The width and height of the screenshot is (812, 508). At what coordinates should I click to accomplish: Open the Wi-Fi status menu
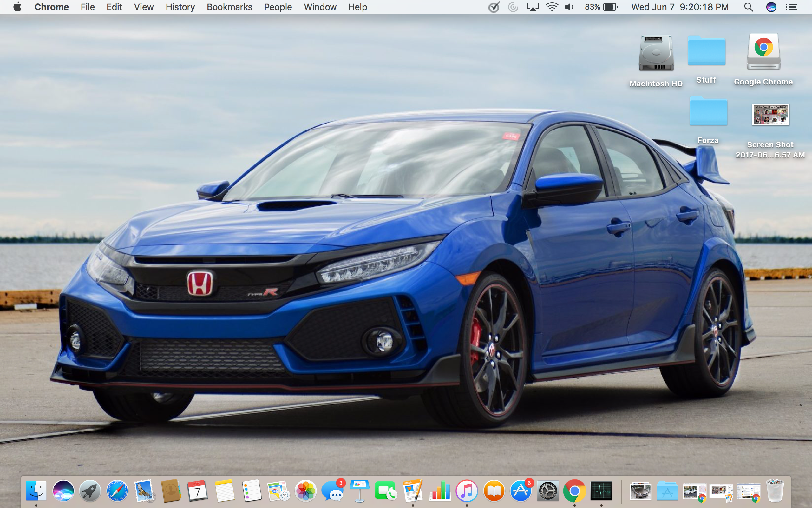coord(552,7)
